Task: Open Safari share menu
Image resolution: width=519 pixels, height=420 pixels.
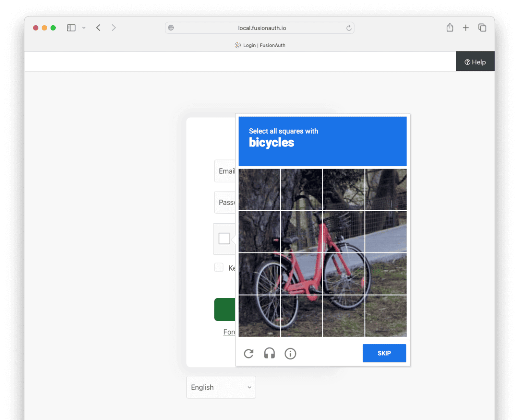Action: coord(450,28)
